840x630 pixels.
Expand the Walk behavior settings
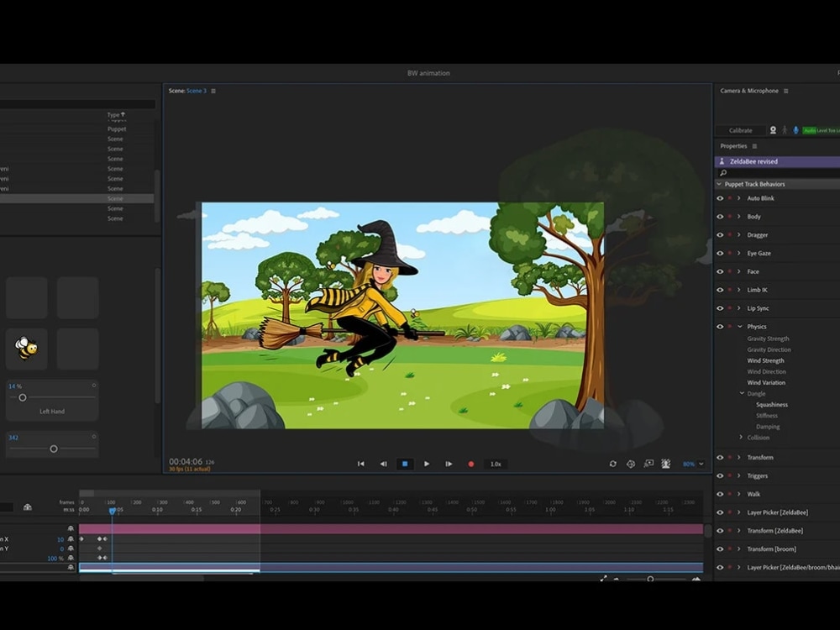coord(739,494)
